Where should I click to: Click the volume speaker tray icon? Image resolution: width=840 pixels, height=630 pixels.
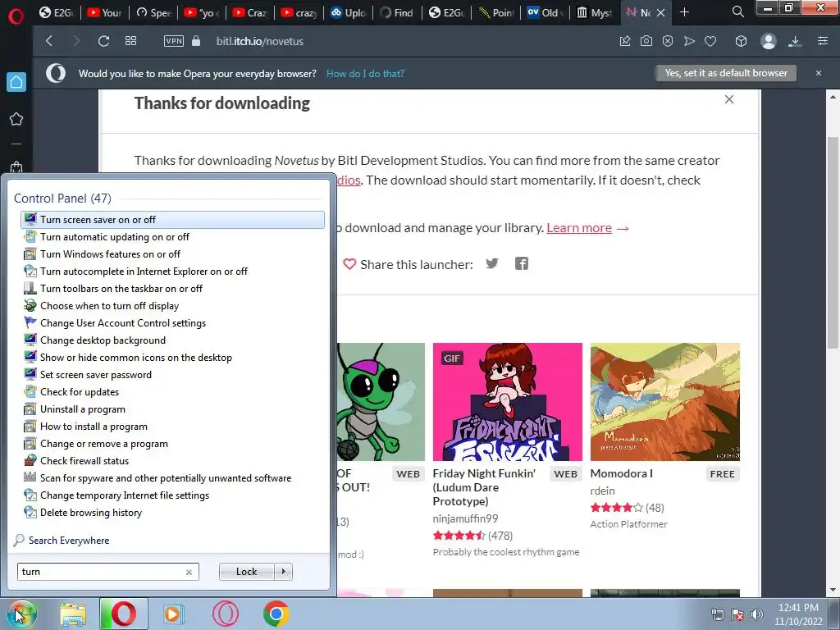point(757,614)
